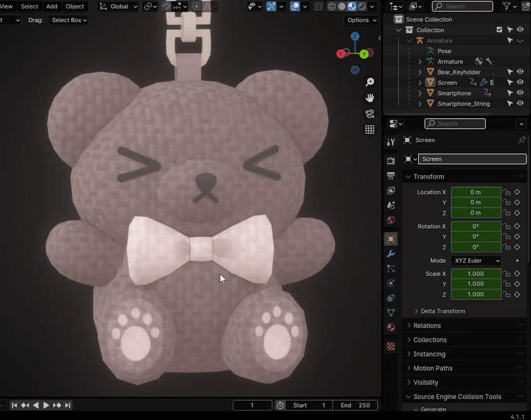Open the Object properties tab
Screen dimensions: 531x420
(391, 239)
